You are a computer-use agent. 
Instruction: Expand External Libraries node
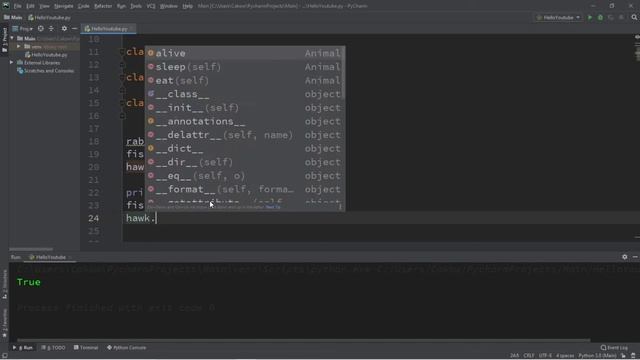coord(12,62)
